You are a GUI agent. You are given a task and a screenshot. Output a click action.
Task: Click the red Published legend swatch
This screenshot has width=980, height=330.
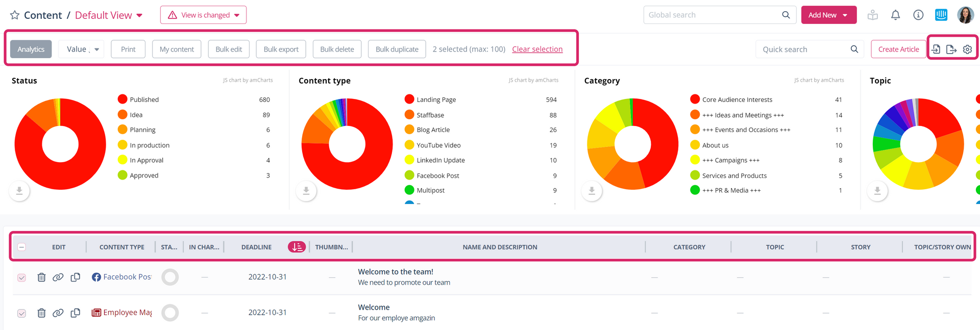click(122, 99)
